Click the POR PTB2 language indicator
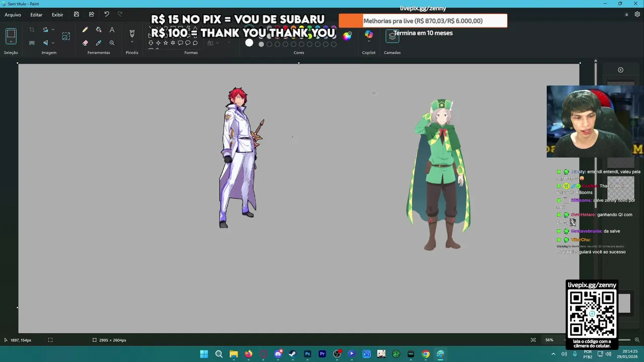 tap(588, 354)
